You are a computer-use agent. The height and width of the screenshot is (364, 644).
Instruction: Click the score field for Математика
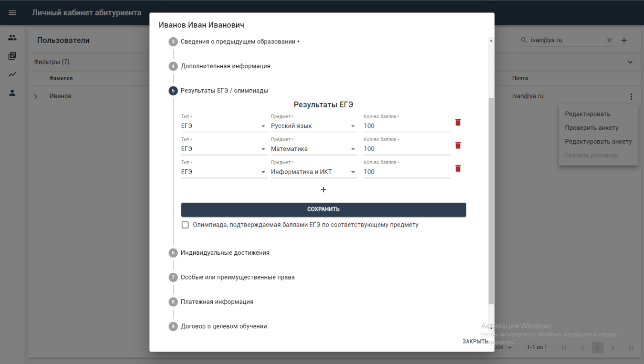point(407,149)
